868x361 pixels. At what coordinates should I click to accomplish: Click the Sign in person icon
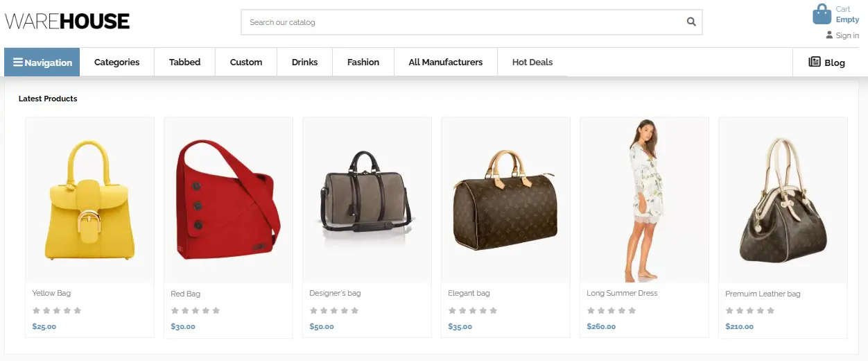[x=829, y=35]
